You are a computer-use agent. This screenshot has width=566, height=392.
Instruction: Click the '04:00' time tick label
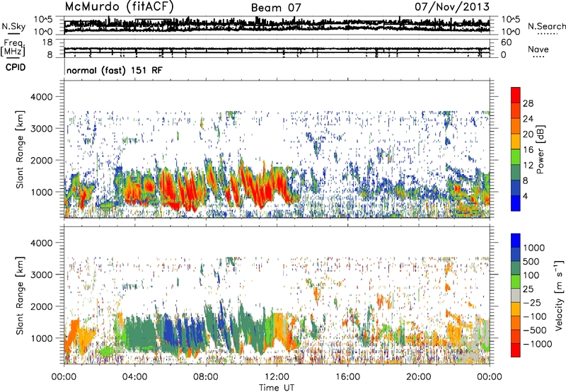135,377
